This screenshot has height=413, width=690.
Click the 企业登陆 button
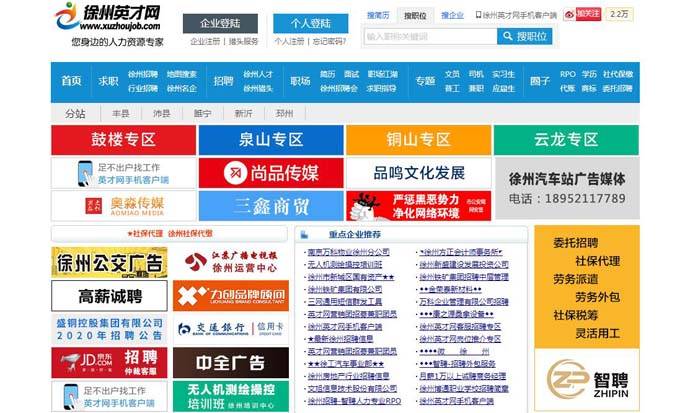(x=220, y=24)
